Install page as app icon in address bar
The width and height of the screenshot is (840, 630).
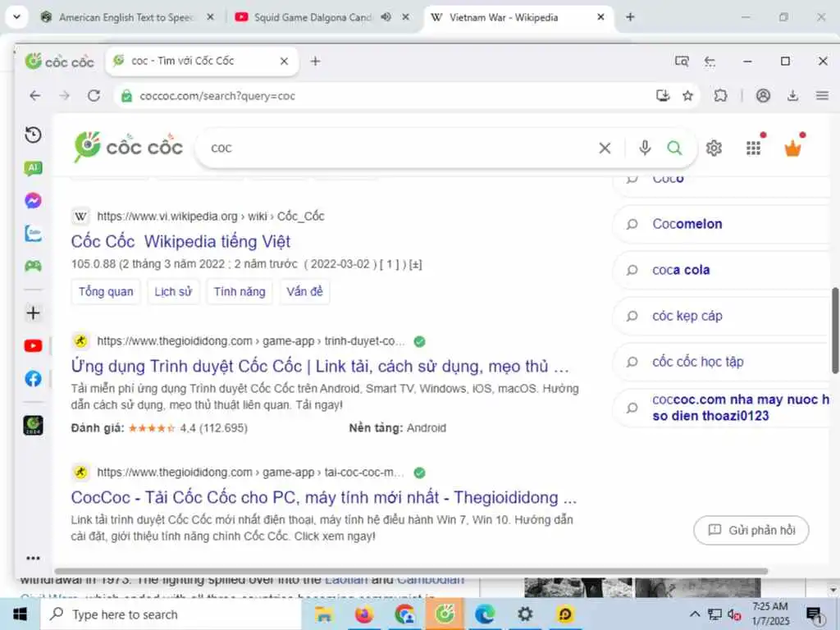[663, 95]
